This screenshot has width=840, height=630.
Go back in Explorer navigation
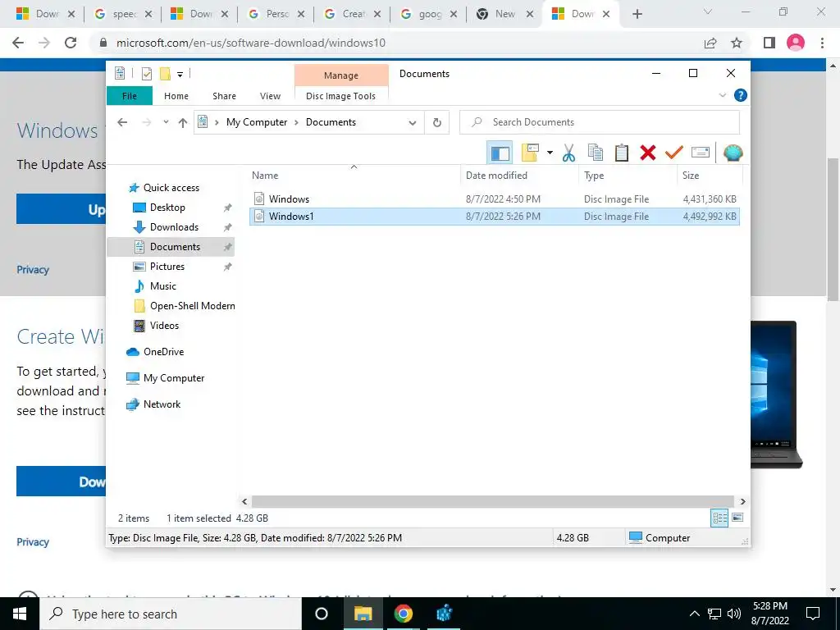click(x=122, y=122)
